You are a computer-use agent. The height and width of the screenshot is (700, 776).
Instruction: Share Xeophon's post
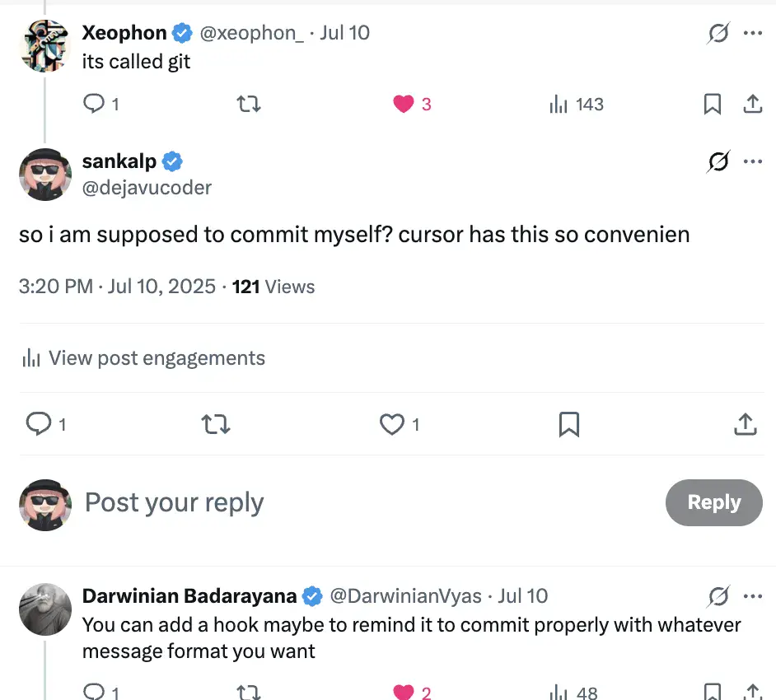pos(752,105)
